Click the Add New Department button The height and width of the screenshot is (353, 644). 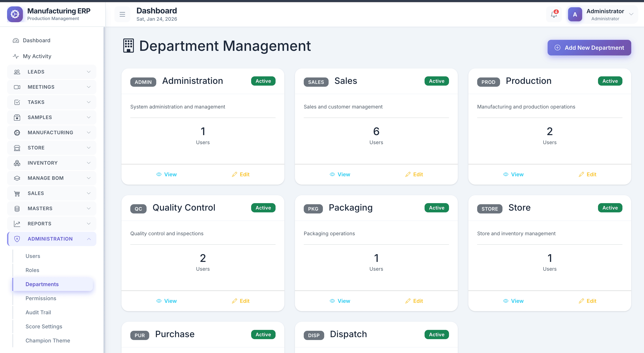pyautogui.click(x=589, y=48)
